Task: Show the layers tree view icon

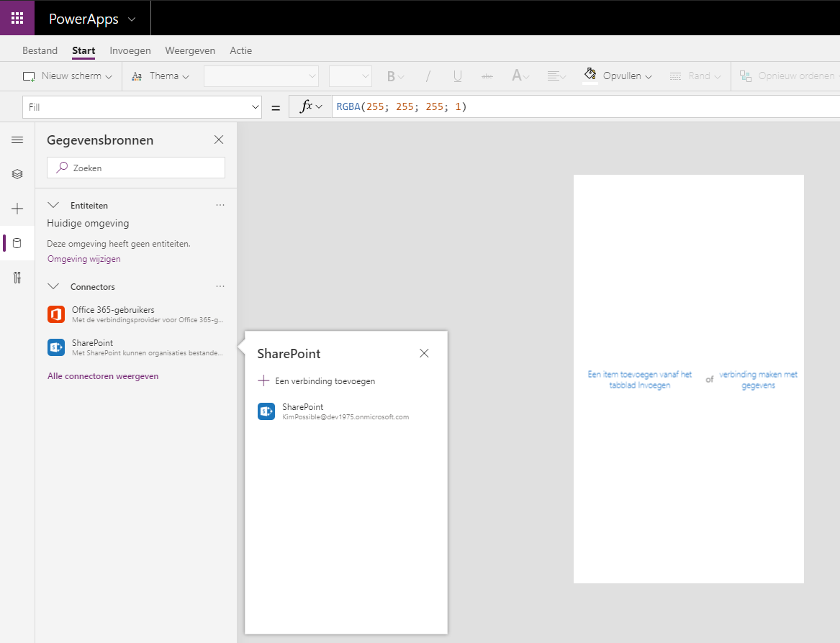Action: coord(17,174)
